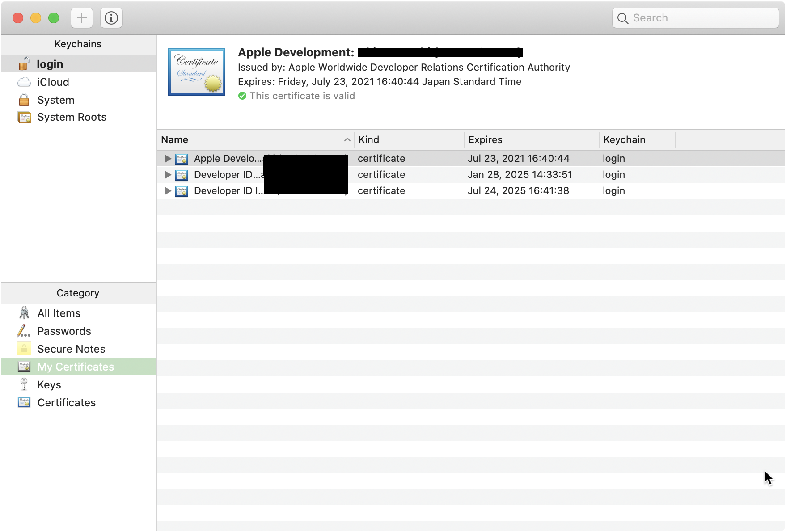Click the Certificates category icon
This screenshot has width=786, height=532.
pyautogui.click(x=24, y=402)
